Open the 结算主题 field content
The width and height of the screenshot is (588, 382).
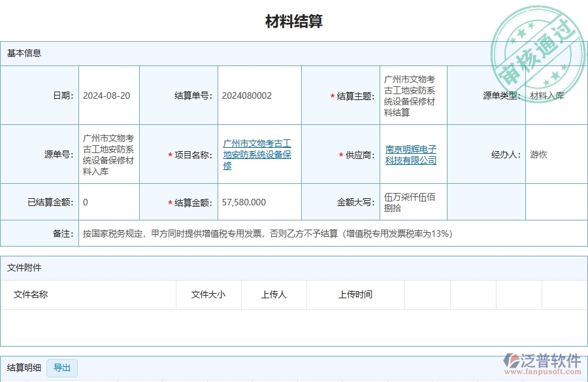click(412, 95)
